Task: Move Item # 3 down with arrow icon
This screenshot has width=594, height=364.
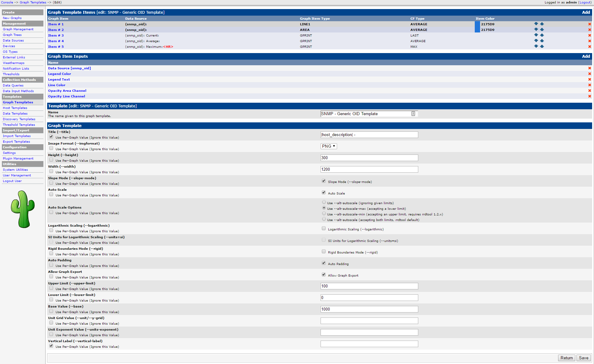Action: click(536, 35)
